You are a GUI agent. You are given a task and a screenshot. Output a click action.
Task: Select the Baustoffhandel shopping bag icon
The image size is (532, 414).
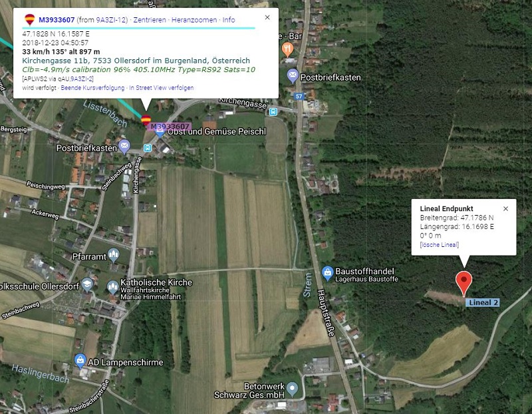327,273
